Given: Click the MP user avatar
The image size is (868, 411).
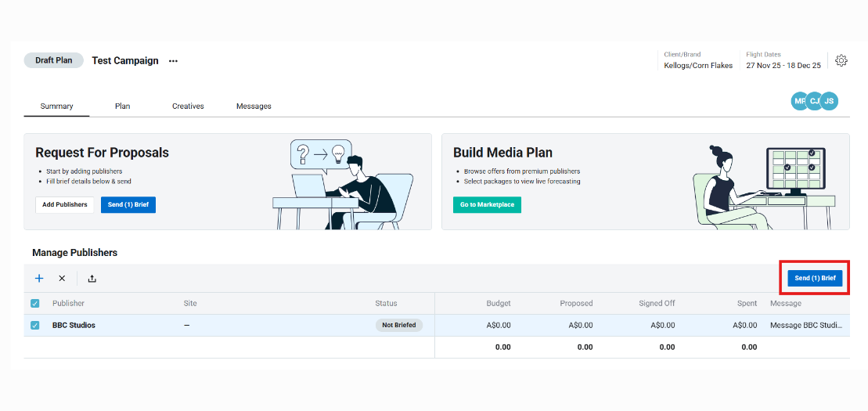Looking at the screenshot, I should coord(798,101).
